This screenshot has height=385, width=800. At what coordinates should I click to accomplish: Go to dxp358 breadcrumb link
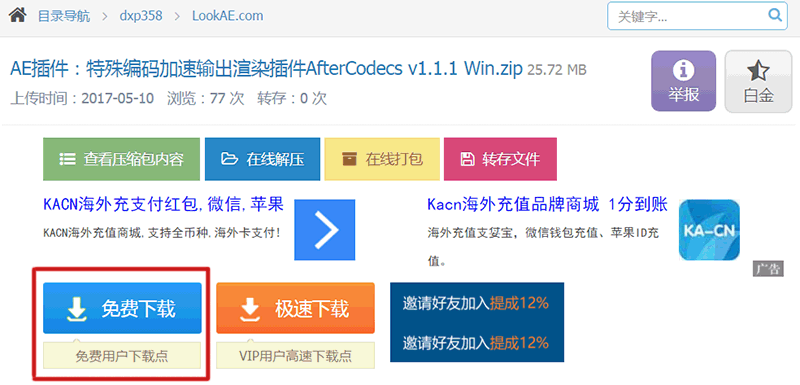pos(141,16)
